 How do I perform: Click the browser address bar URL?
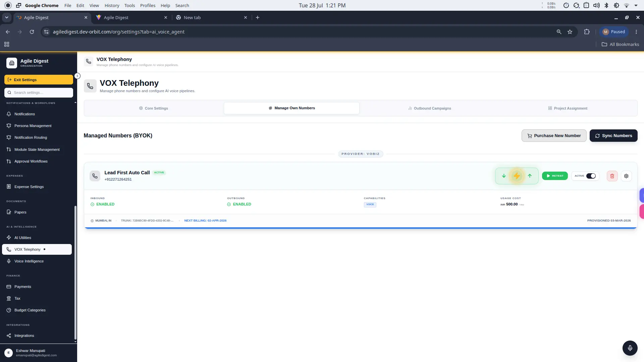[x=119, y=32]
